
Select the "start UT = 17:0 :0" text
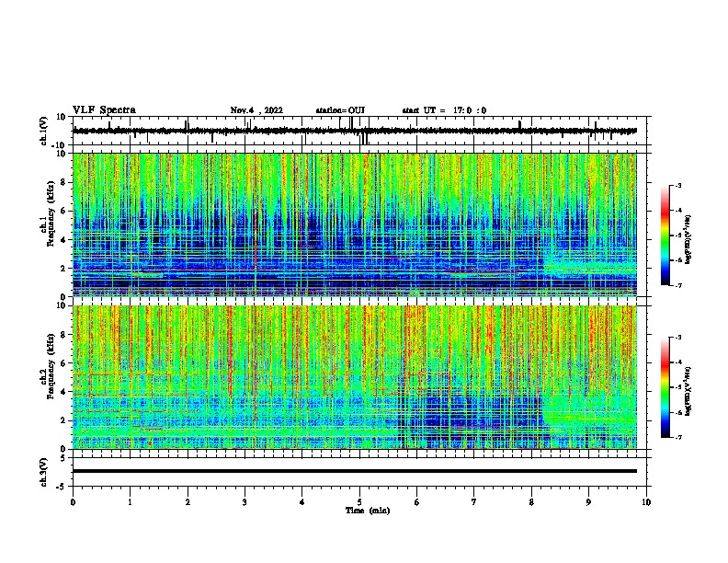point(444,110)
